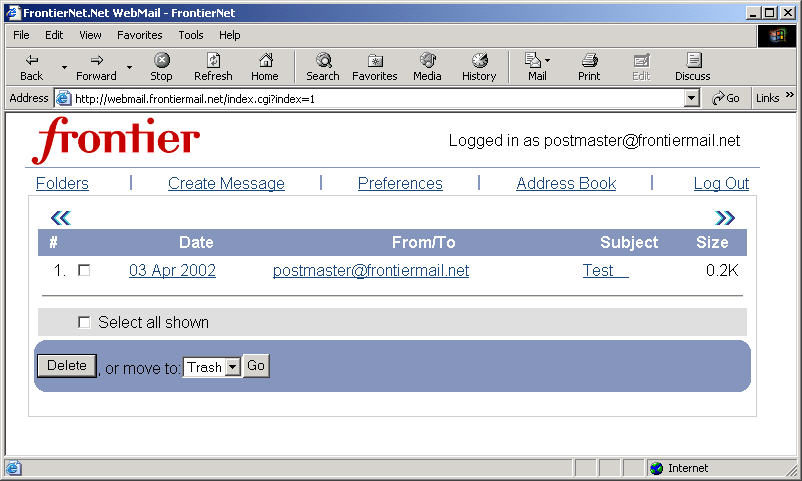Go back using the Back toolbar button

click(x=32, y=67)
